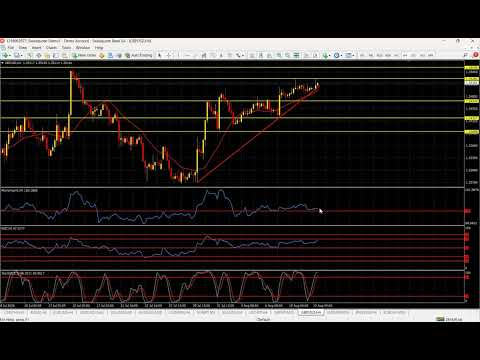The height and width of the screenshot is (360, 480).
Task: Click the Momentum indicator window label
Action: (x=20, y=190)
